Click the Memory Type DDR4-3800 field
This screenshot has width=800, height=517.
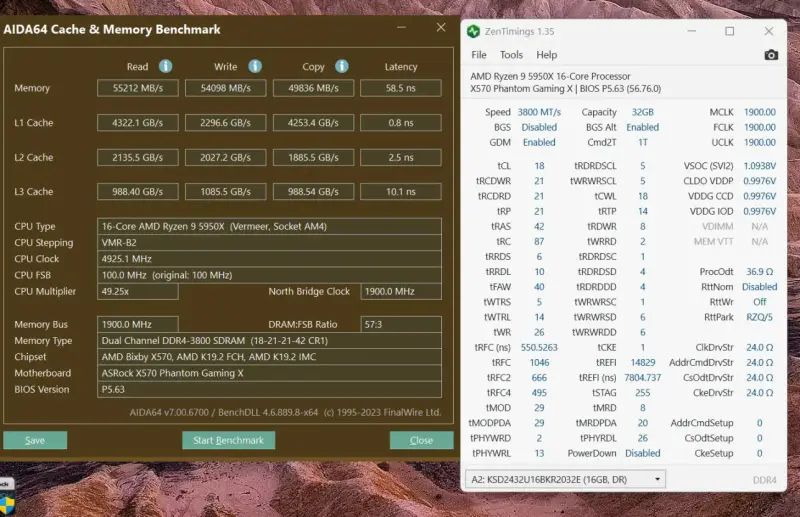pos(269,340)
